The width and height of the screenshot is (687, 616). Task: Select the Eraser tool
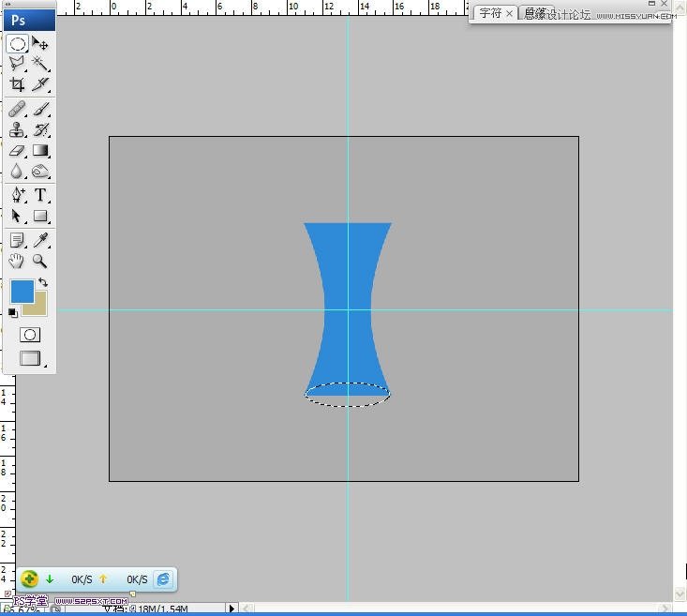pyautogui.click(x=17, y=151)
